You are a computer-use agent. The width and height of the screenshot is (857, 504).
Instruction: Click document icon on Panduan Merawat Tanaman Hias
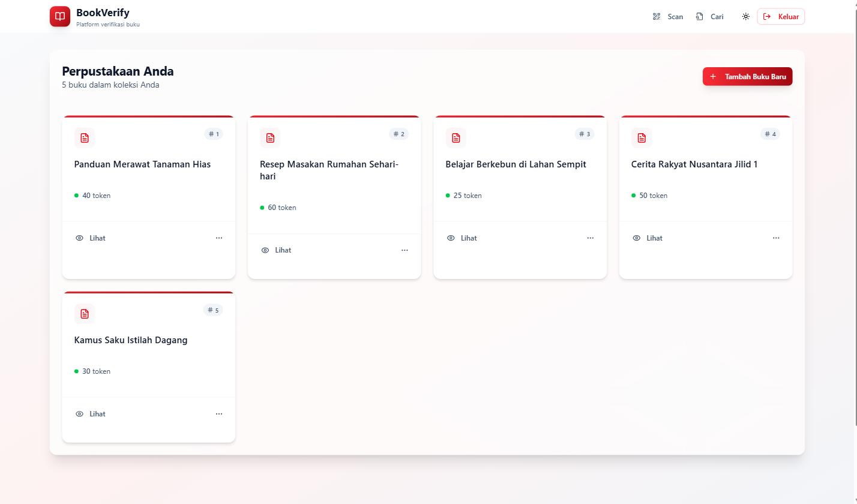click(x=85, y=138)
